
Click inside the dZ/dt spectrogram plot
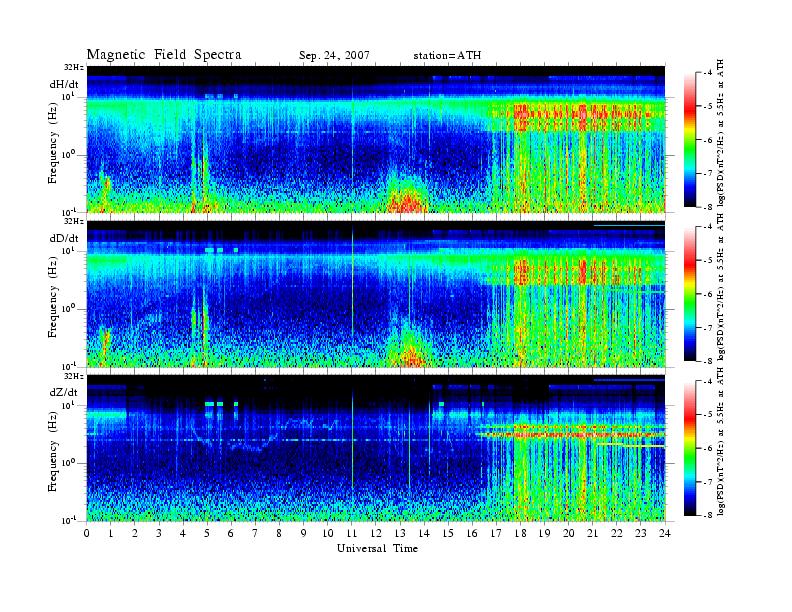[376, 448]
